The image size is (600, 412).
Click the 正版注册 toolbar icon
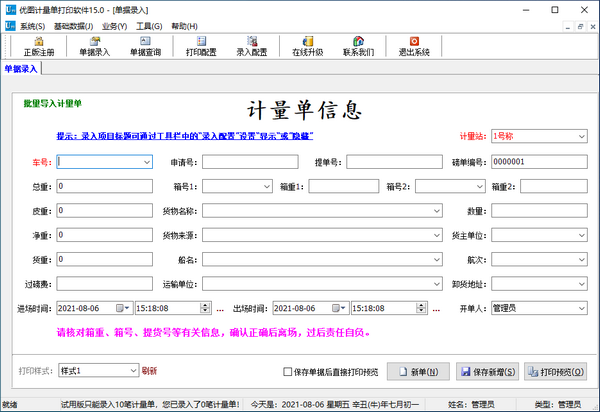coord(39,45)
